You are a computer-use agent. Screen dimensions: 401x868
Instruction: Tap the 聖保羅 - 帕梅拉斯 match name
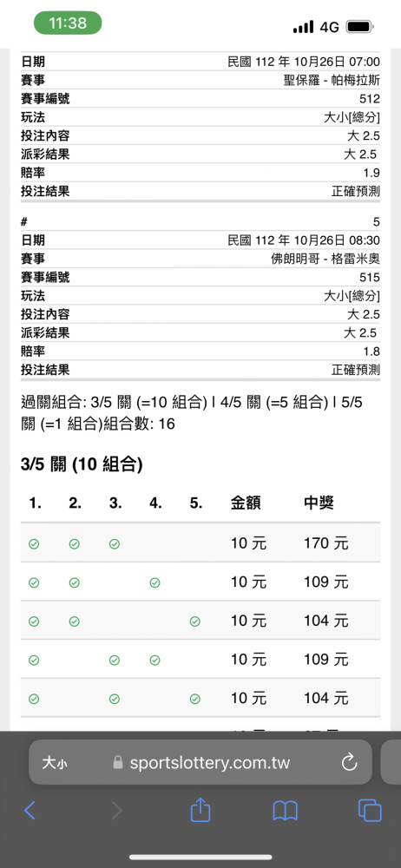click(332, 80)
